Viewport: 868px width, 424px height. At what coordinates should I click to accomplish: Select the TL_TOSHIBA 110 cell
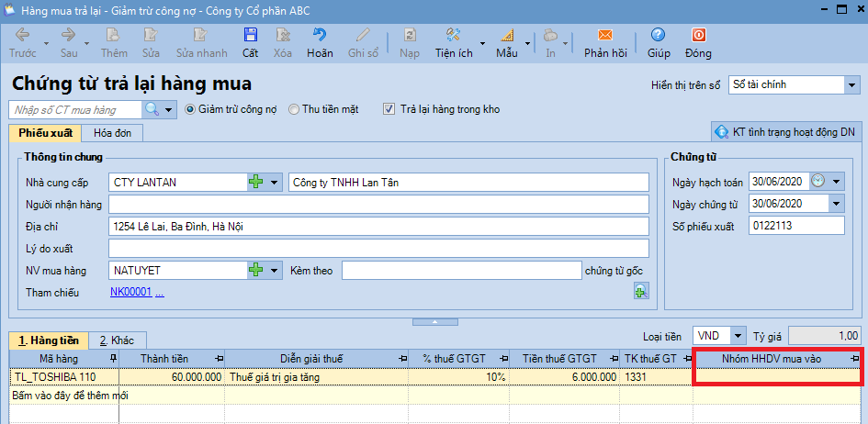pos(64,377)
